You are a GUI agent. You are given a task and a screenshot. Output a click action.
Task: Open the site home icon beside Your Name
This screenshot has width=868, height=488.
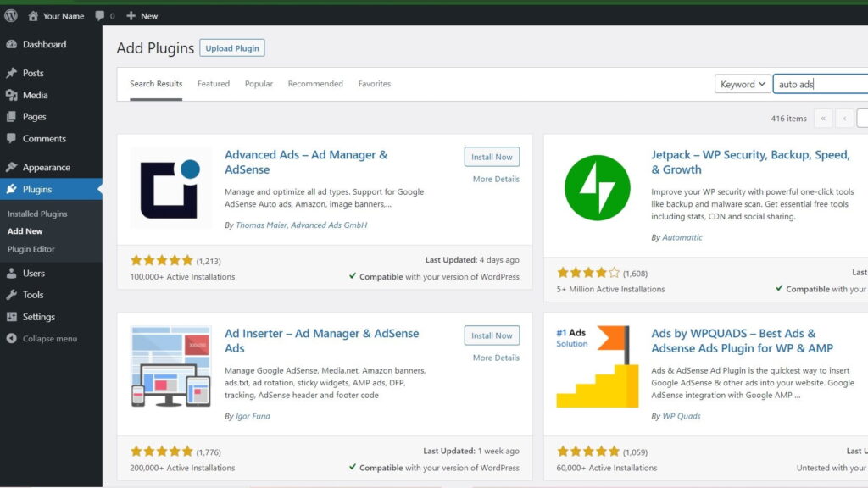(33, 16)
